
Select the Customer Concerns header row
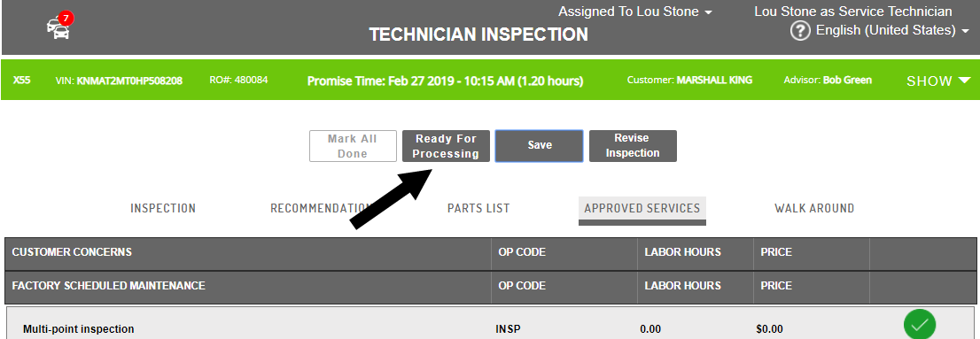pos(490,253)
